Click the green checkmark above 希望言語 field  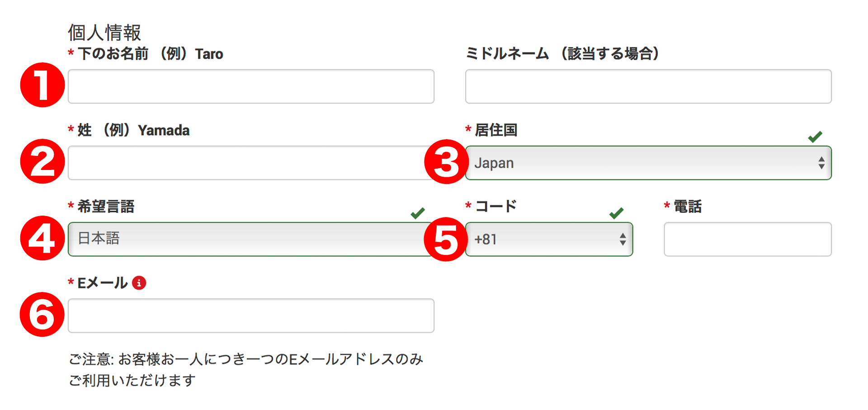[418, 213]
